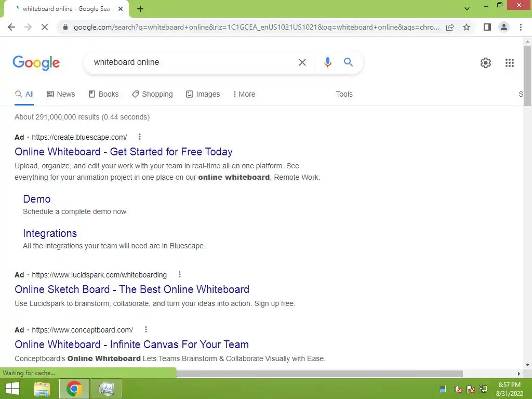
Task: Click the conceptboard.com URL text
Action: coord(83,330)
